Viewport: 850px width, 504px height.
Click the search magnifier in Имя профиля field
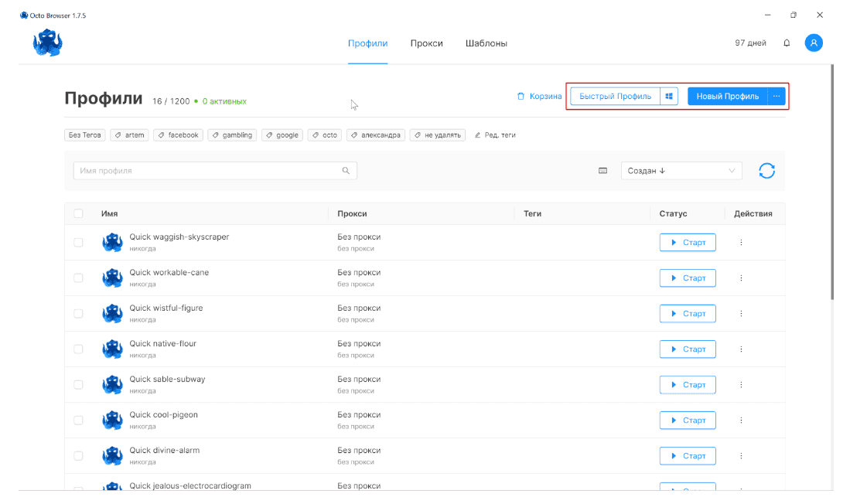point(346,171)
